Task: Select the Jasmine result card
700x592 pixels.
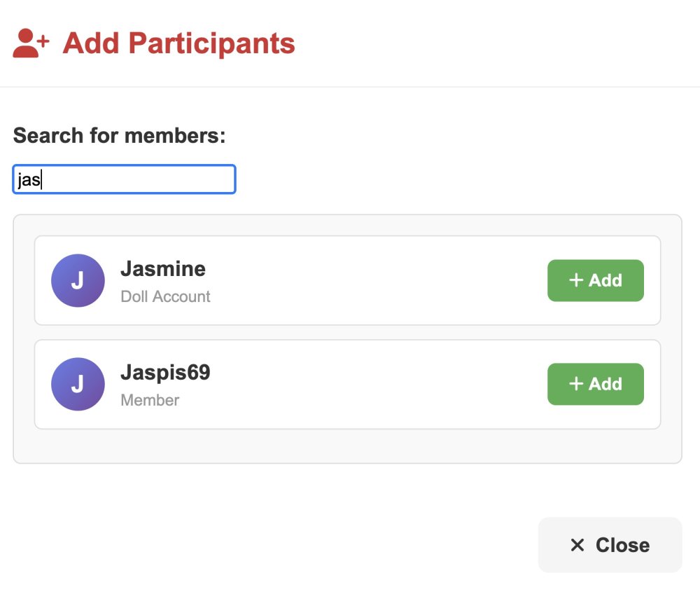Action: pos(347,280)
